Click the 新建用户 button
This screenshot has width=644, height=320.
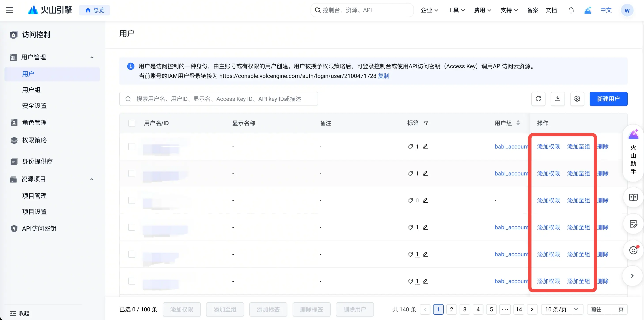coord(608,99)
